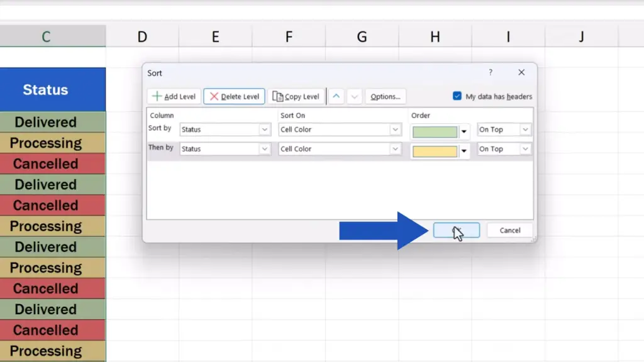Expand the Then by column dropdown

click(265, 150)
